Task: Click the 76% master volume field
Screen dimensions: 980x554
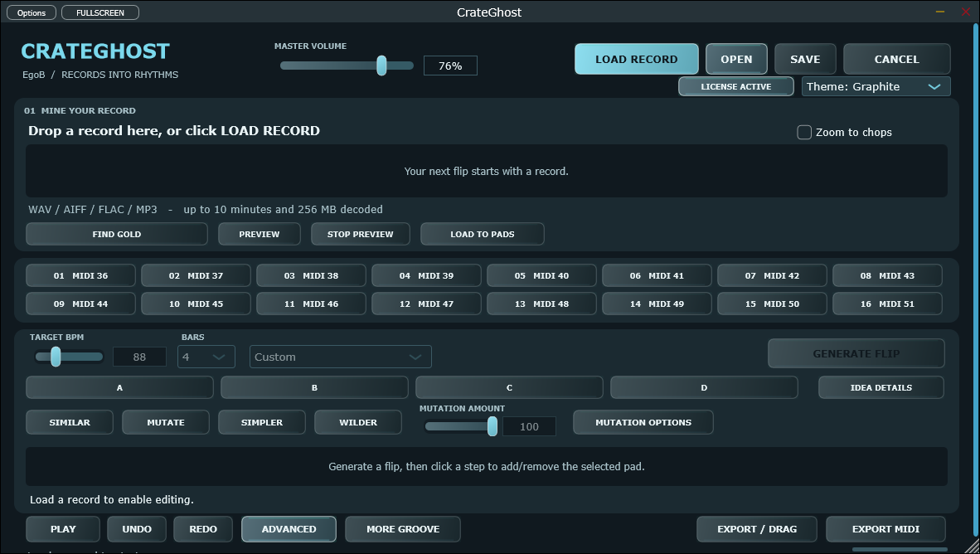Action: 450,66
